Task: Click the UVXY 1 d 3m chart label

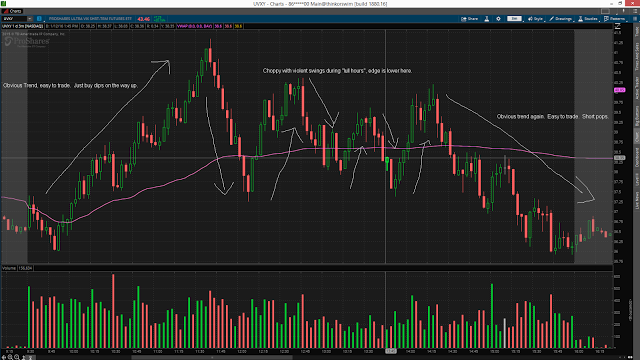Action: click(x=22, y=26)
